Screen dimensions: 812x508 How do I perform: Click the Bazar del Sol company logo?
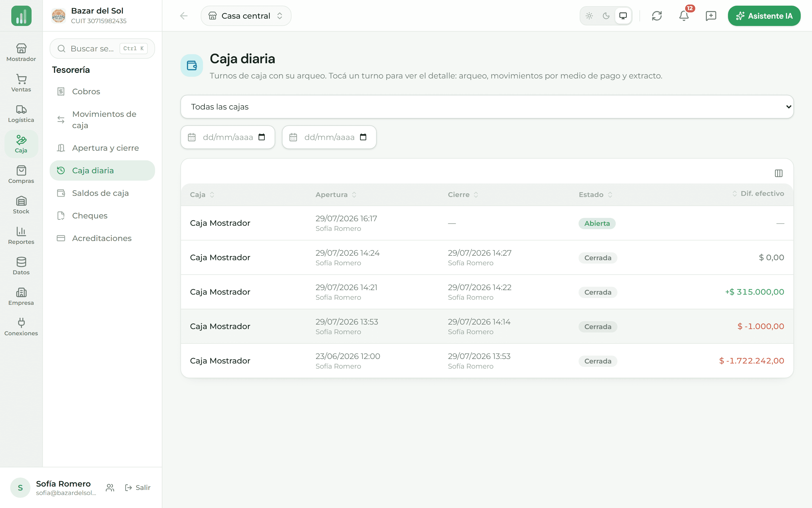[x=58, y=16]
